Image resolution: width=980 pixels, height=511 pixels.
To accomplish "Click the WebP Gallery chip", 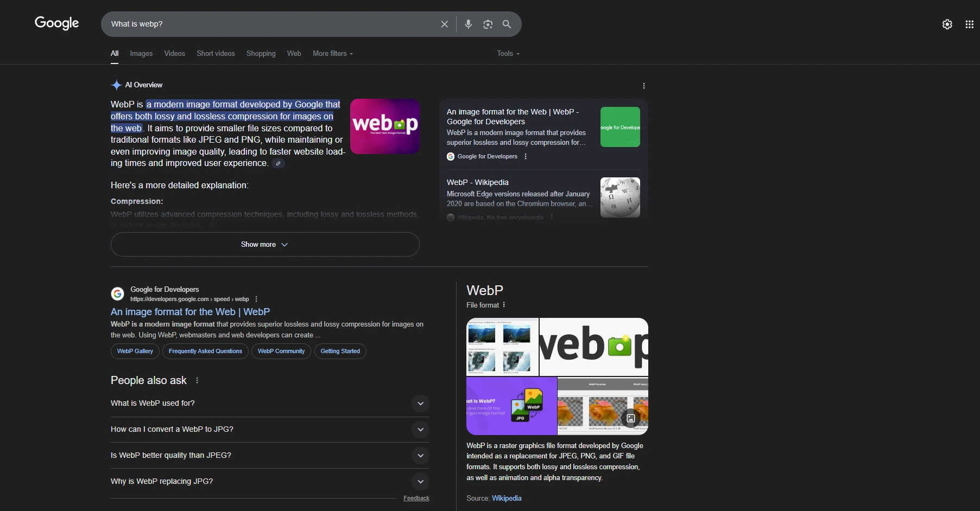I will point(135,352).
